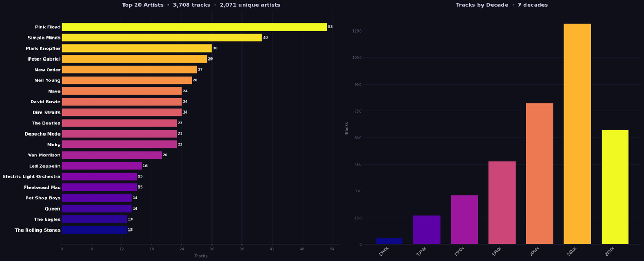The width and height of the screenshot is (644, 261).
Task: Click the Dire Straits bar
Action: click(x=122, y=113)
